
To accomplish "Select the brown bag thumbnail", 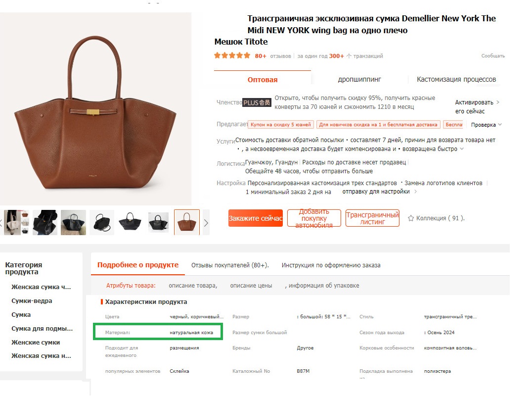I will (187, 222).
